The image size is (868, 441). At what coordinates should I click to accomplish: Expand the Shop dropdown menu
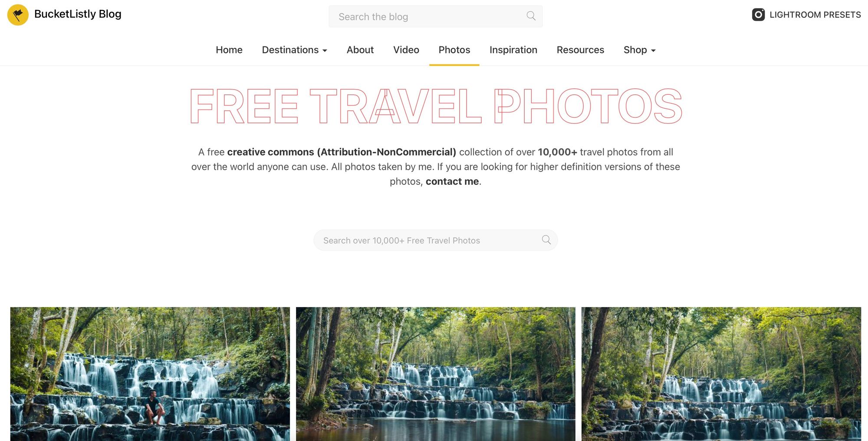click(639, 50)
